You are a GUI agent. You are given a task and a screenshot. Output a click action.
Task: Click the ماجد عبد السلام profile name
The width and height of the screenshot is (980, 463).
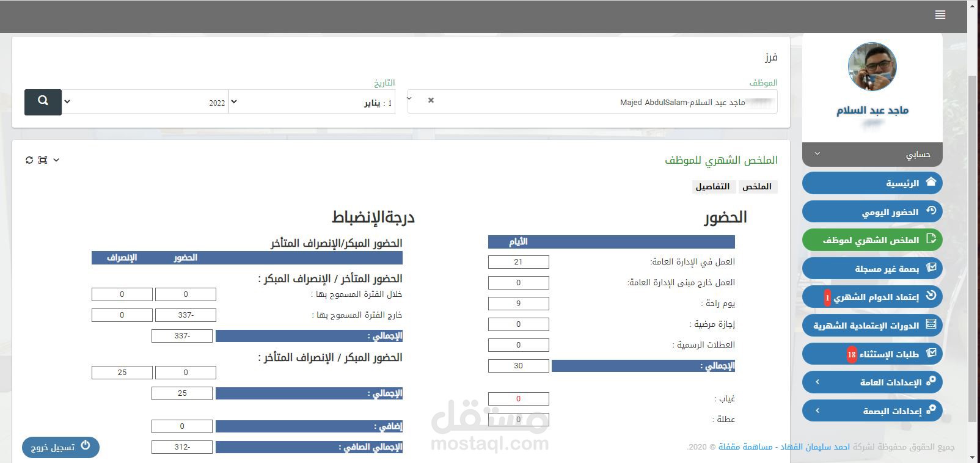(872, 111)
